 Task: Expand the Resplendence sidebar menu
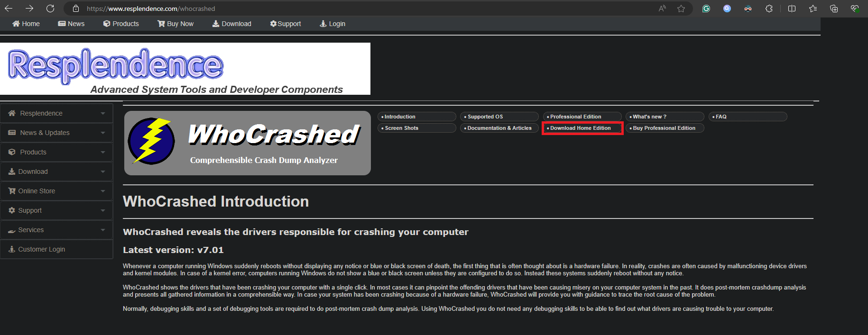tap(56, 113)
